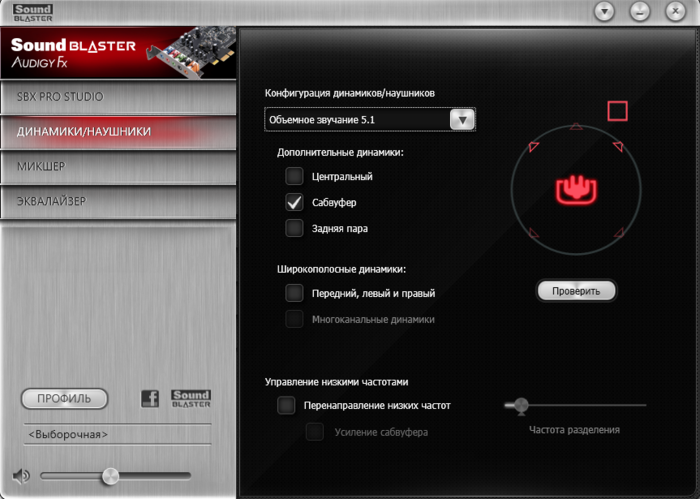700x499 pixels.
Task: Open the speaker configuration dropdown arrow
Action: pyautogui.click(x=462, y=120)
